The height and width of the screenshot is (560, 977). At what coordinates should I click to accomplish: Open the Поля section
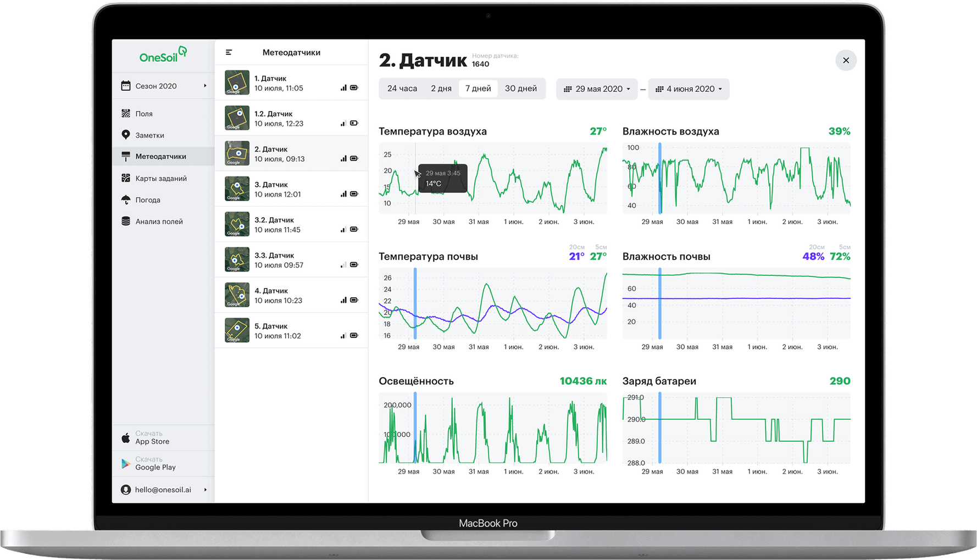coord(163,114)
